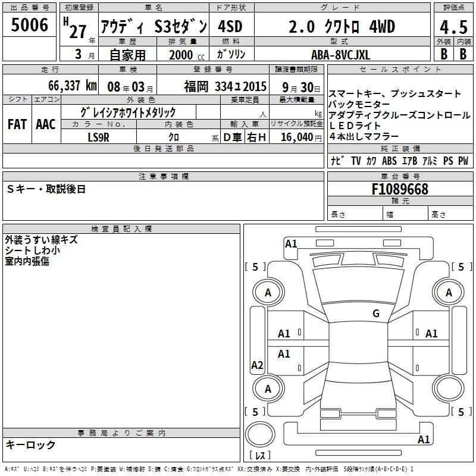Click the A1 mark on the front bumper
Image resolution: width=476 pixels, height=476 pixels.
[x=291, y=244]
